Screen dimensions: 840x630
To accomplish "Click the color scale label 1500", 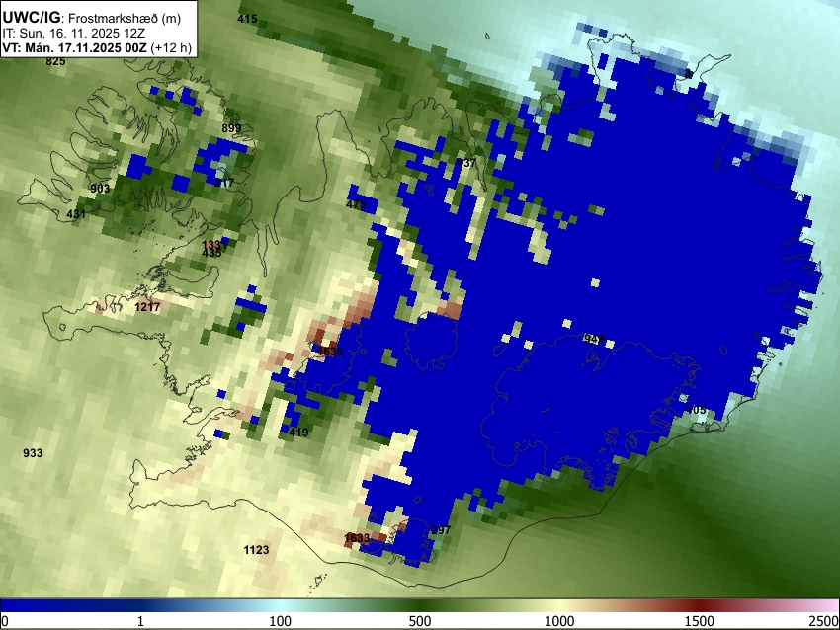I will 700,621.
